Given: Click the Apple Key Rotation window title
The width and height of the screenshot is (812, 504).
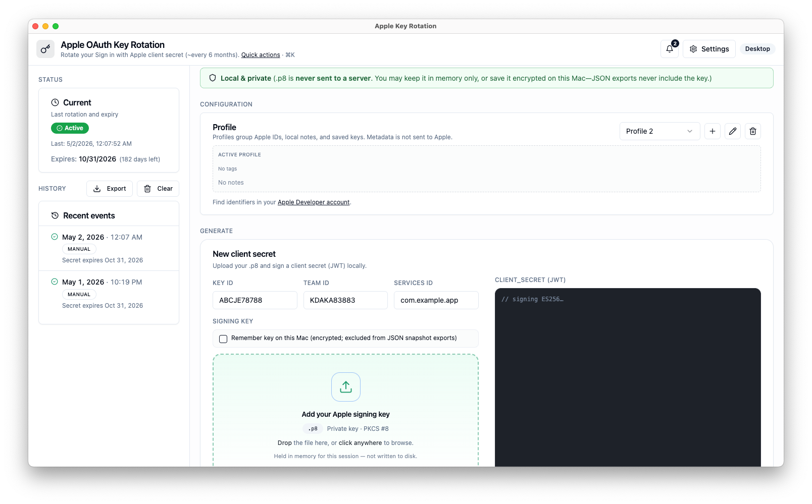Looking at the screenshot, I should click(x=405, y=26).
